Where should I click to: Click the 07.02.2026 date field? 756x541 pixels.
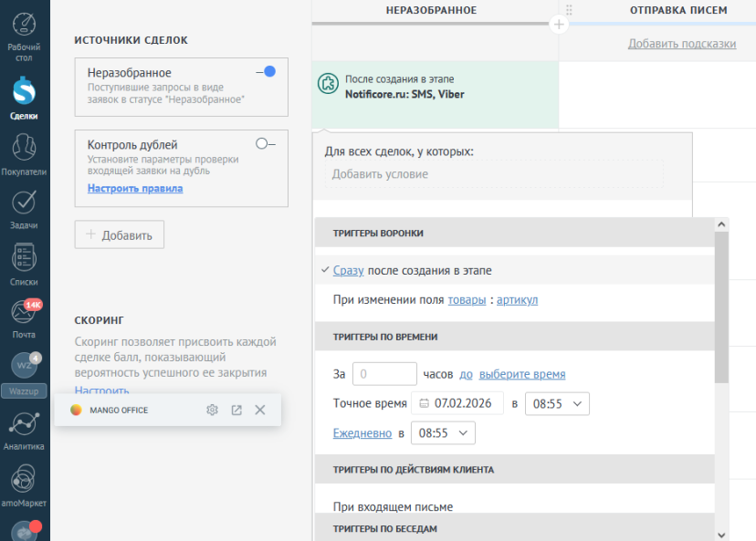click(457, 404)
